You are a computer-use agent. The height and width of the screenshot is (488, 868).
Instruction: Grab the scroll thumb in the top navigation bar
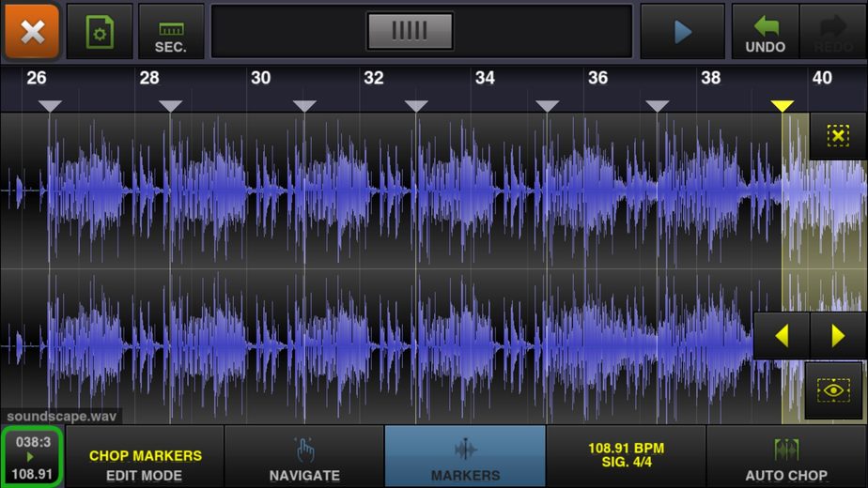click(410, 31)
